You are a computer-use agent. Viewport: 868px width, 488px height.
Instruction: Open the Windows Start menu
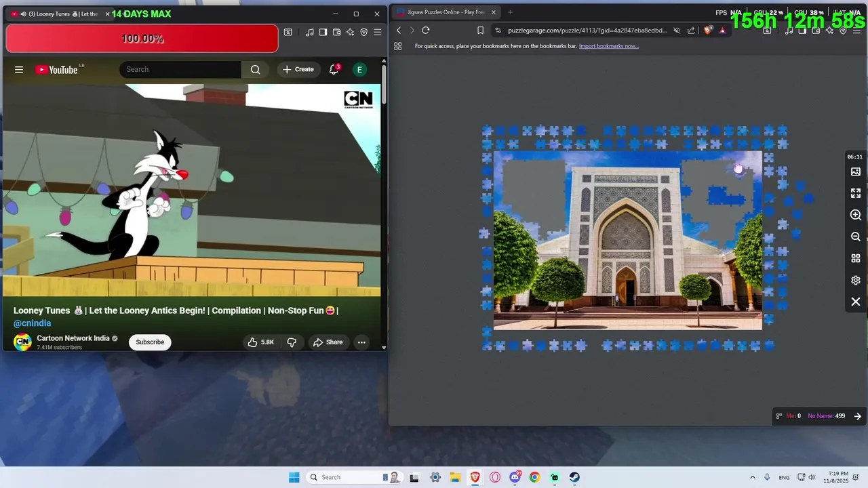(294, 477)
